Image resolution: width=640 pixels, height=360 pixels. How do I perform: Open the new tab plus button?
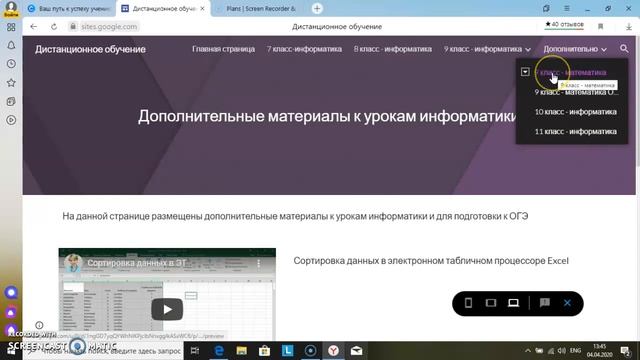[x=317, y=8]
